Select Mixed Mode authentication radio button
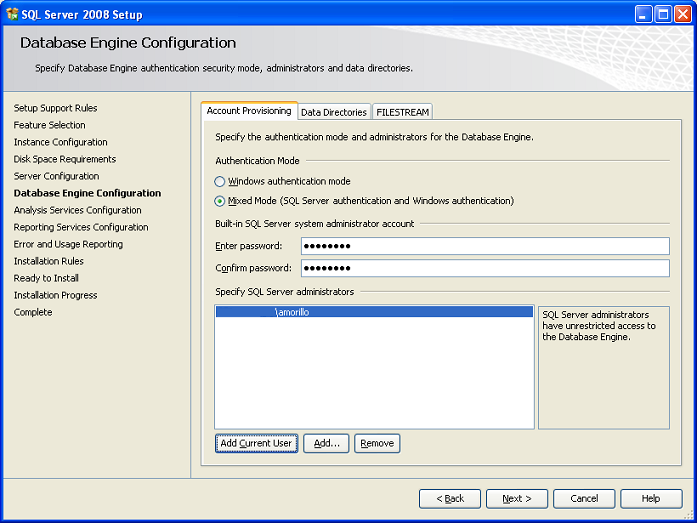 point(219,201)
